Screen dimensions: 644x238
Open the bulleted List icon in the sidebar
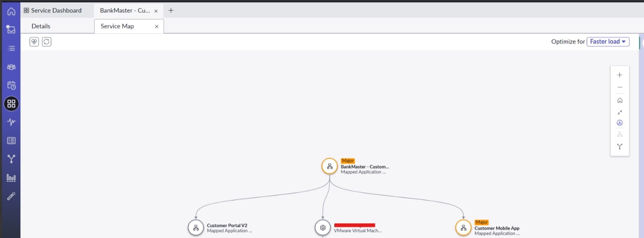coord(11,48)
